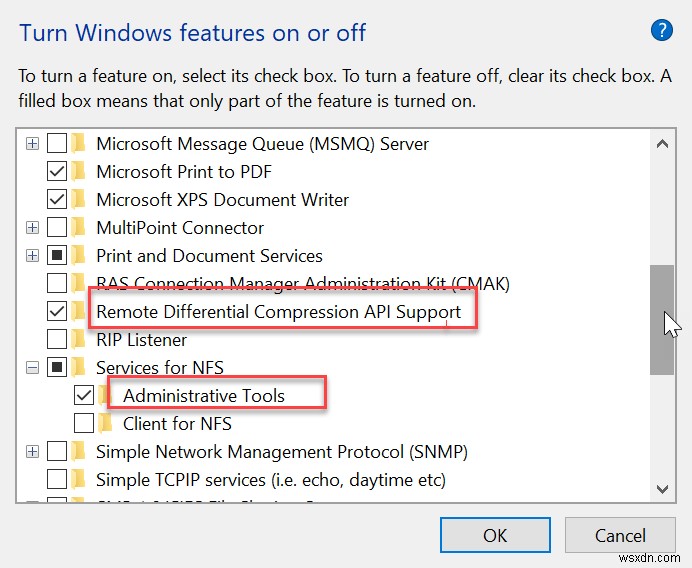Select the Microsoft Print to PDF label
The image size is (692, 568).
tap(184, 172)
